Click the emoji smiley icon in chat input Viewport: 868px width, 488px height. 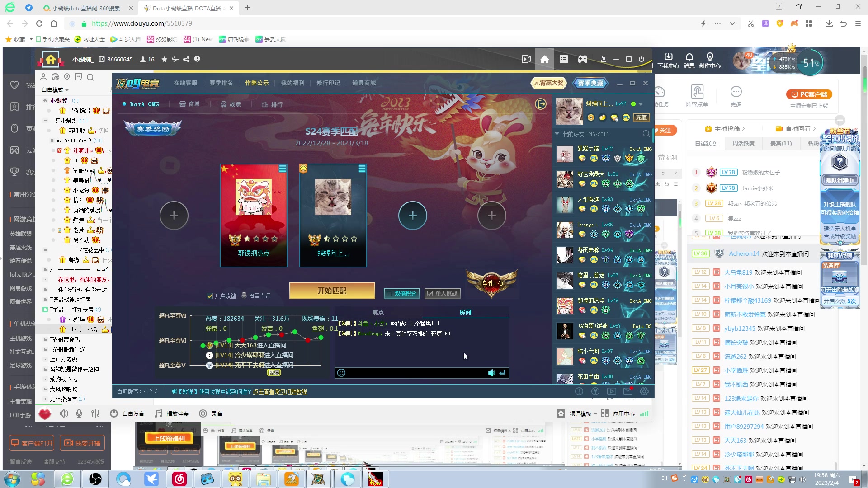tap(341, 373)
